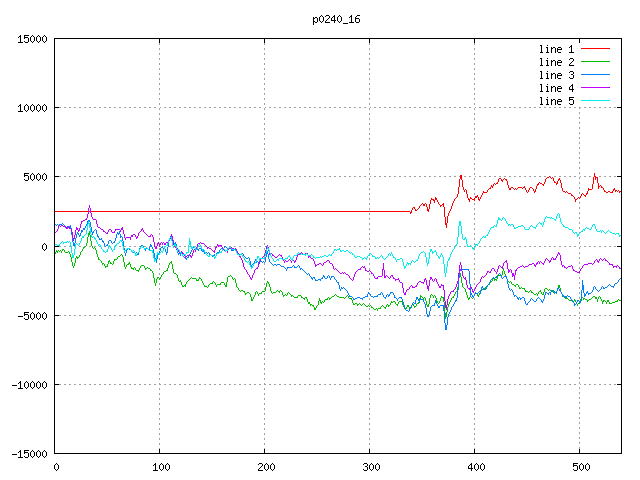Image resolution: width=640 pixels, height=480 pixels.
Task: Click the x-axis origin label 0
Action: point(56,467)
